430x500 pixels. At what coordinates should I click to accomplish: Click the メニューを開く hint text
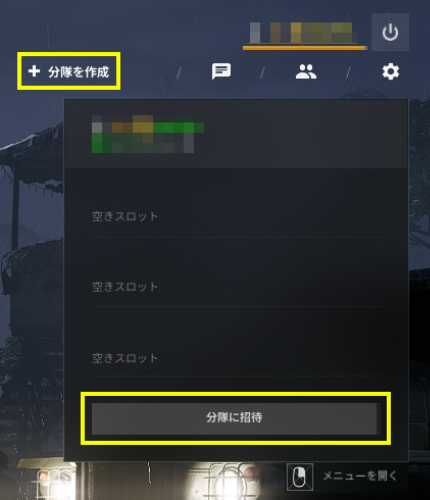(360, 476)
